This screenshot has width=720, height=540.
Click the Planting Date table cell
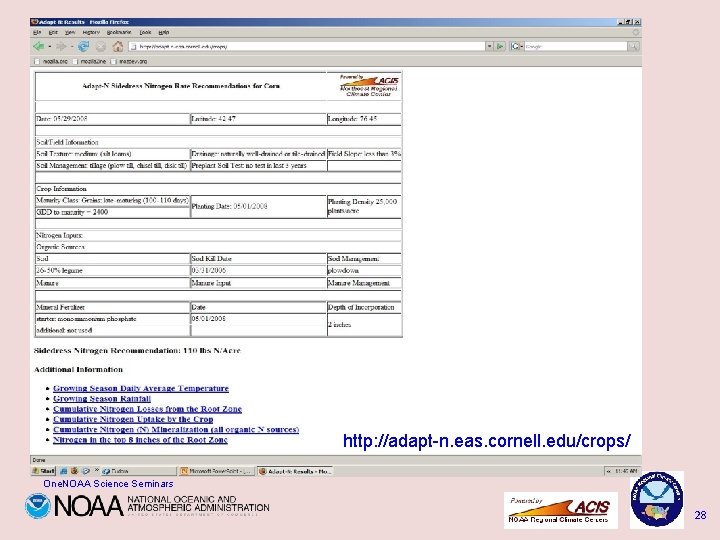click(258, 206)
